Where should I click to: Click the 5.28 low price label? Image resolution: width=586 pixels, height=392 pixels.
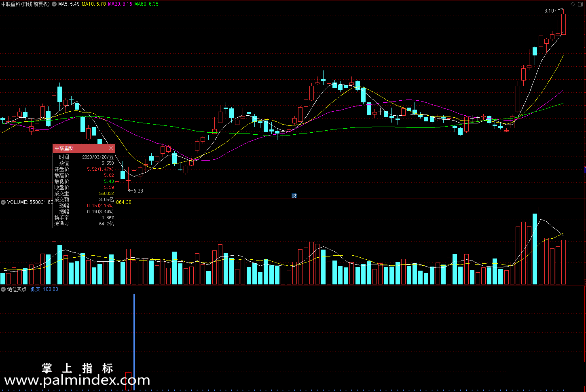[138, 191]
